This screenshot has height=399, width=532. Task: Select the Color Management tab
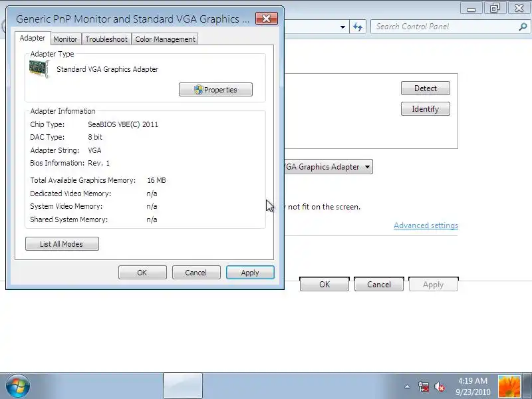(165, 39)
